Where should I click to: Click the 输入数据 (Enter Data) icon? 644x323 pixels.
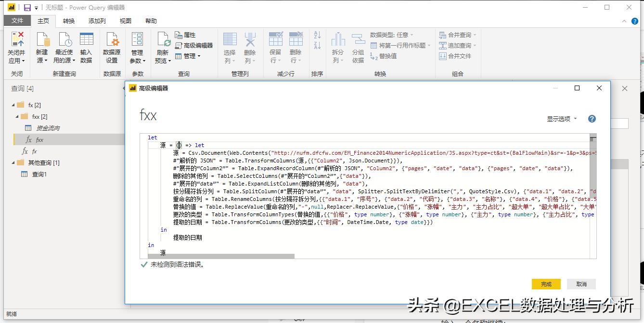pyautogui.click(x=86, y=40)
